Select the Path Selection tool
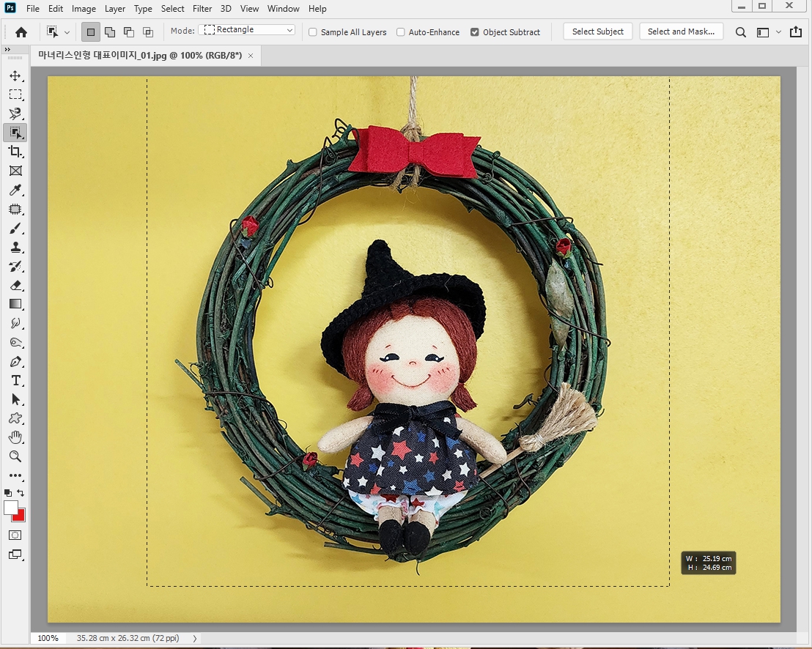Viewport: 812px width, 649px height. [x=15, y=399]
